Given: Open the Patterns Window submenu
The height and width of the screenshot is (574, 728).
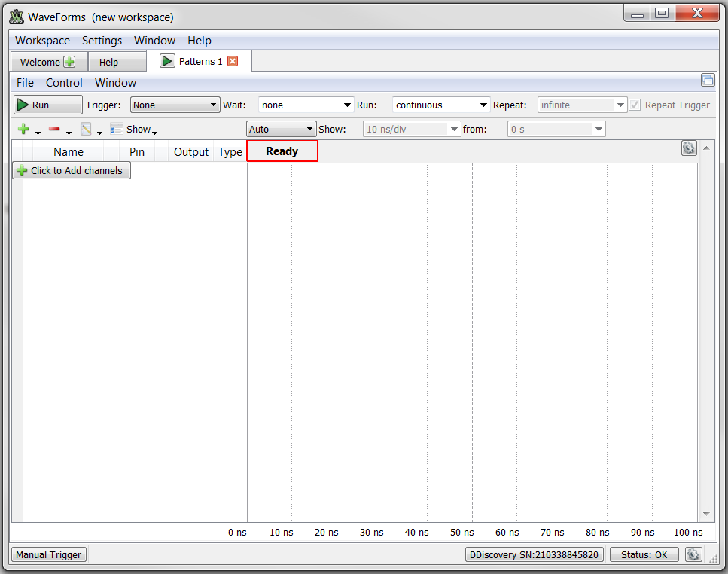Looking at the screenshot, I should [x=116, y=83].
